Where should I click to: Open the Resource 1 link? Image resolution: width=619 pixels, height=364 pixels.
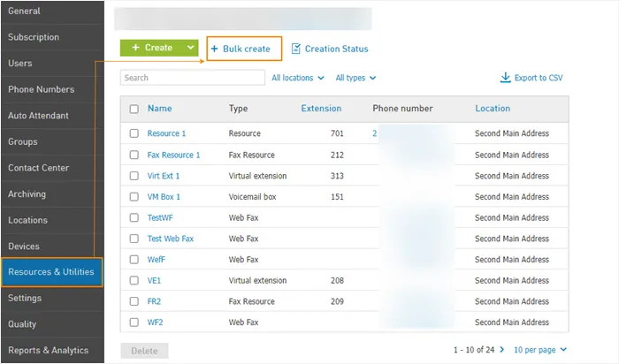click(x=166, y=133)
